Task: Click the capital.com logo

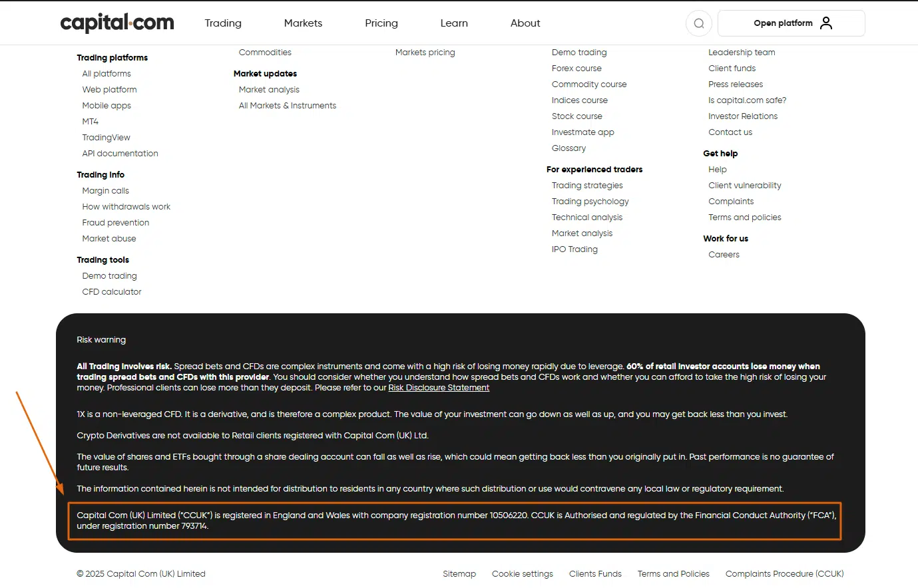Action: (117, 23)
